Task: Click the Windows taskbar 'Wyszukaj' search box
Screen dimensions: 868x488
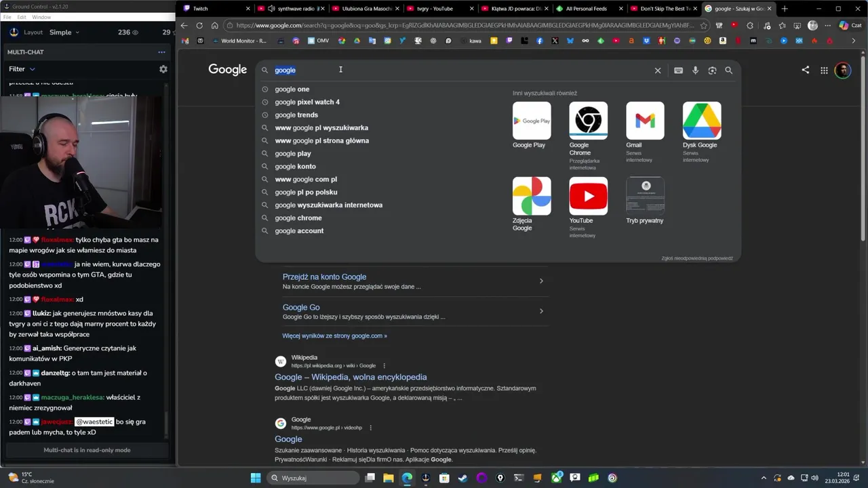Action: click(312, 478)
